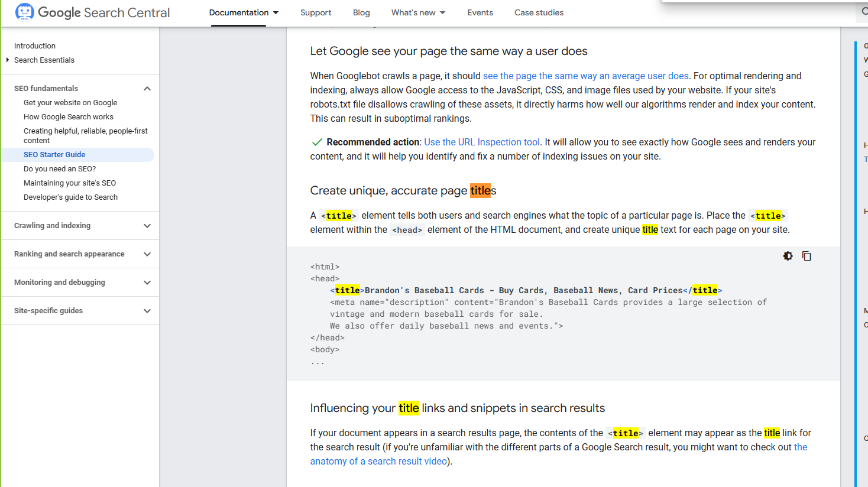Copy the code sample with copy icon
868x487 pixels.
(807, 256)
